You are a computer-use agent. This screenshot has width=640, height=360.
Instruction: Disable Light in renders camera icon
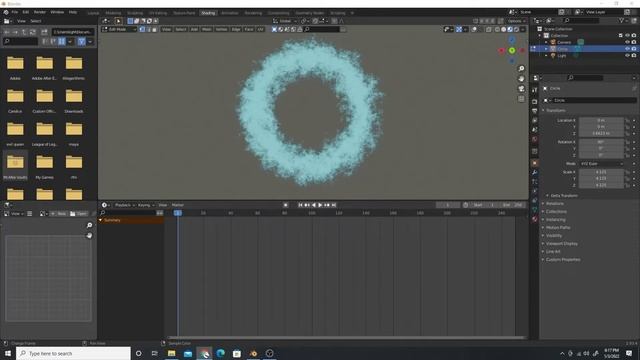634,55
